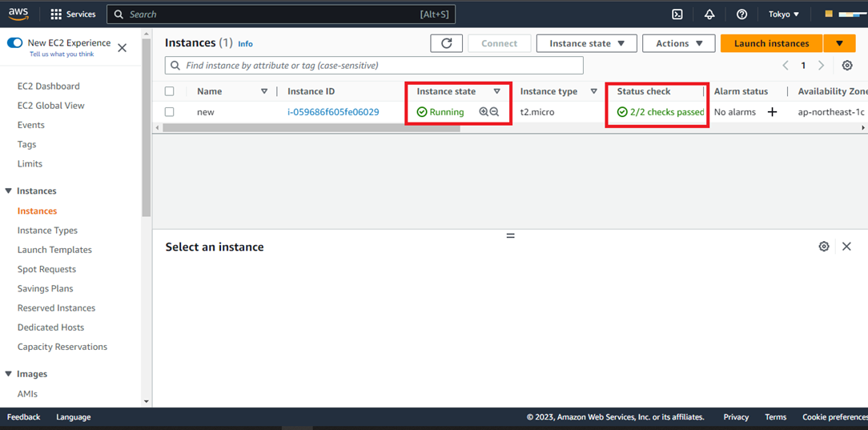Close the Select an instance panel
The height and width of the screenshot is (430, 868).
coord(846,247)
